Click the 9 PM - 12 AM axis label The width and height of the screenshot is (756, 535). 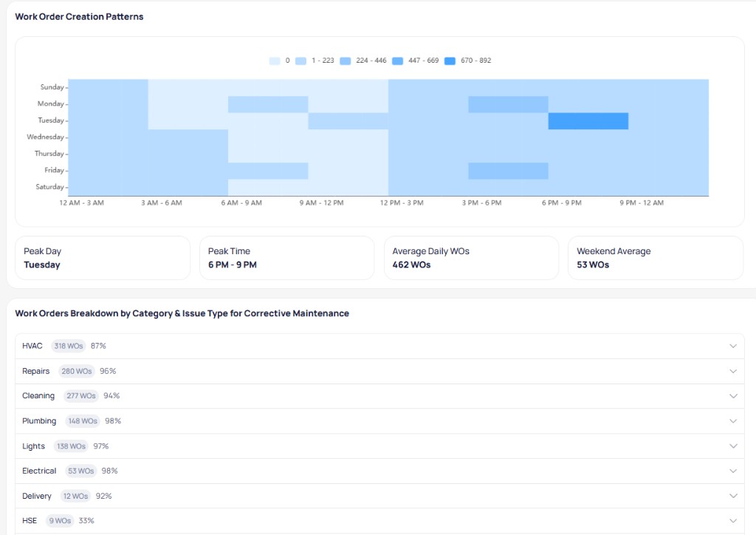point(642,203)
